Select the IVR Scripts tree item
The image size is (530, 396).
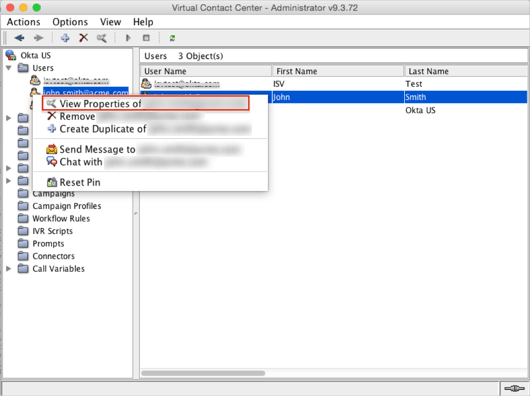[x=52, y=231]
